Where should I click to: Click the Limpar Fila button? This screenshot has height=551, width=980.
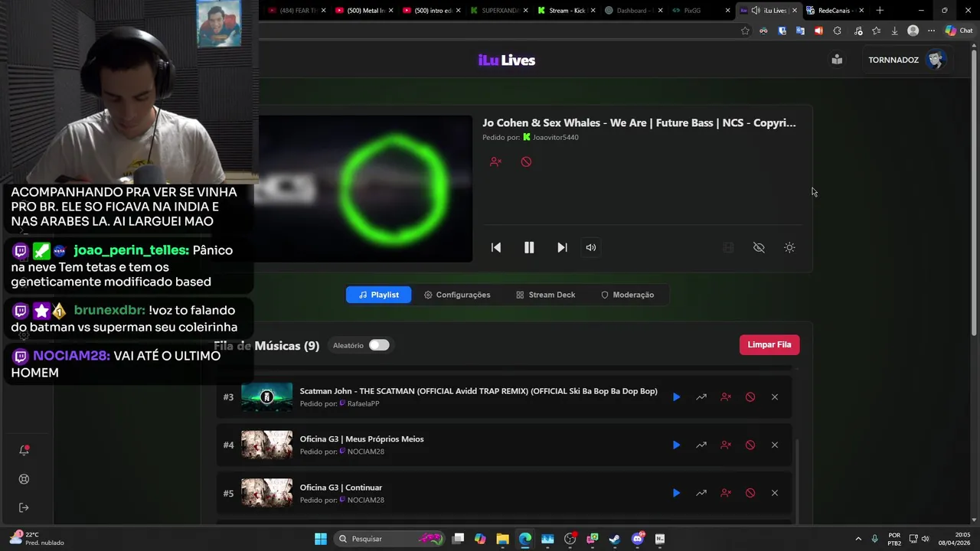(x=769, y=344)
